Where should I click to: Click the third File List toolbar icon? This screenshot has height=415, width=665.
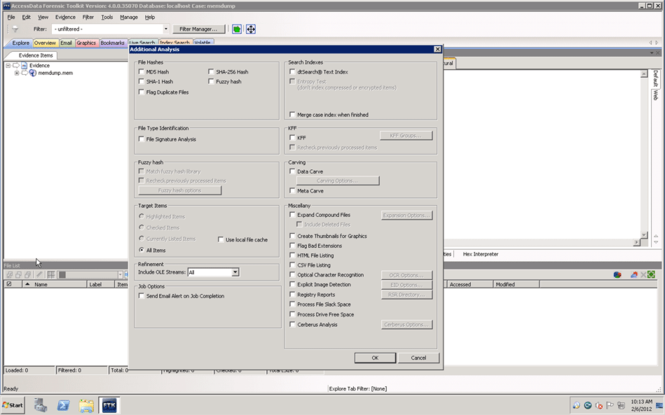[x=28, y=275]
